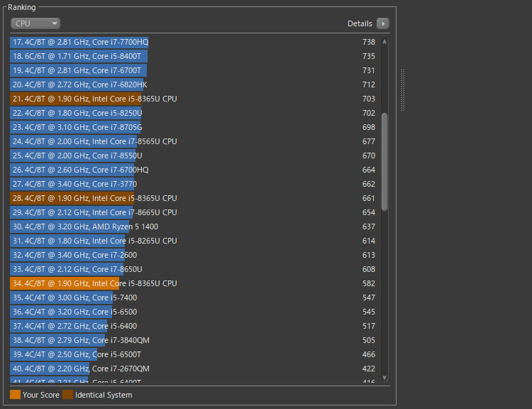Click the score value 582
Screen dimensions: 532x409
[x=368, y=283]
